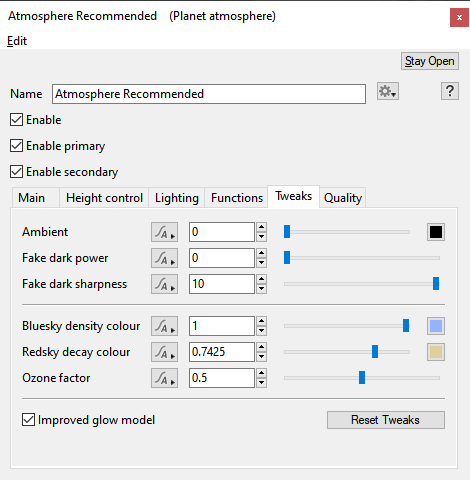Close the Atmosphere Recommended window
Image resolution: width=470 pixels, height=480 pixels.
(x=459, y=17)
